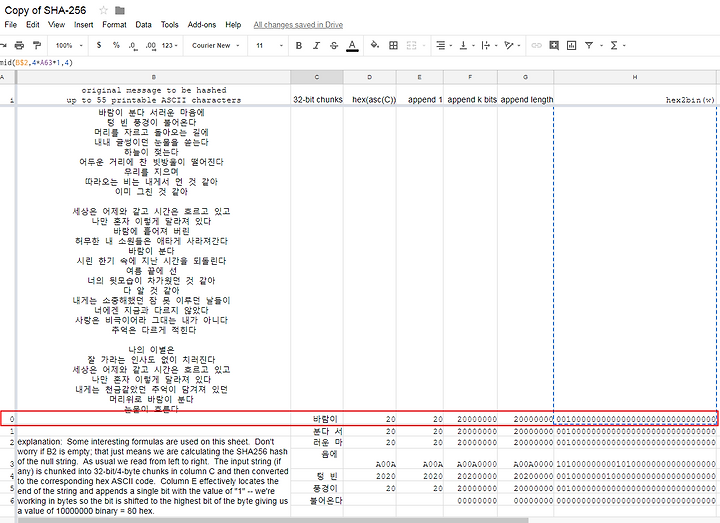Select column C header
Screen dimensions: 720x523
[317, 77]
